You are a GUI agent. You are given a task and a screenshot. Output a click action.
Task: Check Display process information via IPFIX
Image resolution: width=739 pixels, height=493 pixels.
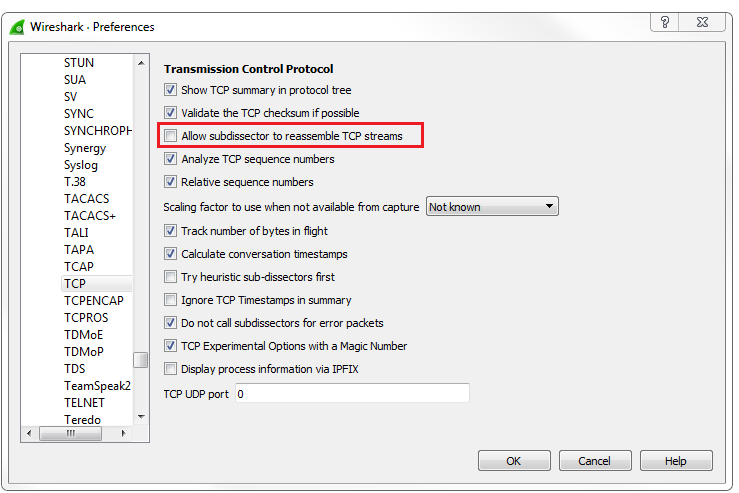pyautogui.click(x=171, y=369)
